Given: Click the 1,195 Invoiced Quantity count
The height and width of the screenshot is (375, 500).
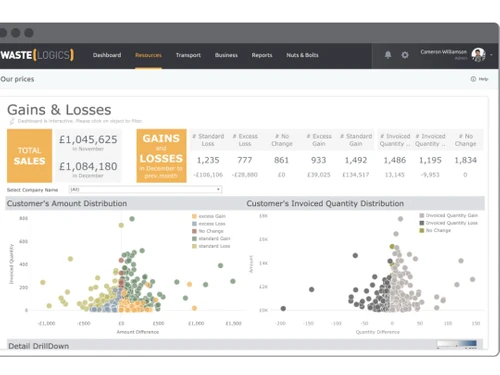Looking at the screenshot, I should tap(430, 160).
